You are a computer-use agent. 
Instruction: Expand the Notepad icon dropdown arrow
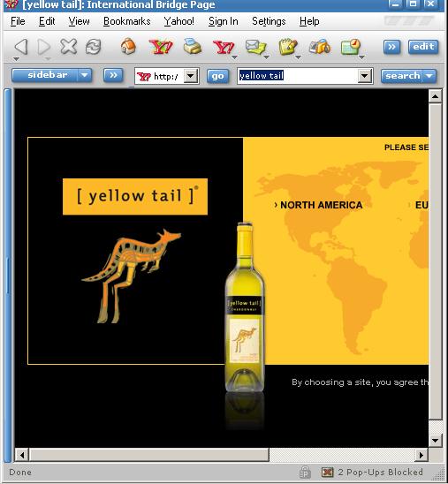point(298,57)
